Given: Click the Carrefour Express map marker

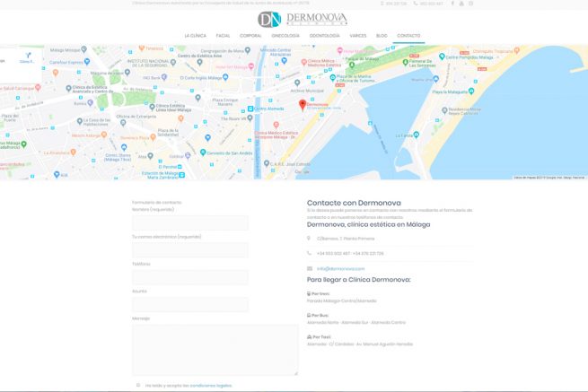Looking at the screenshot, I should click(87, 62).
